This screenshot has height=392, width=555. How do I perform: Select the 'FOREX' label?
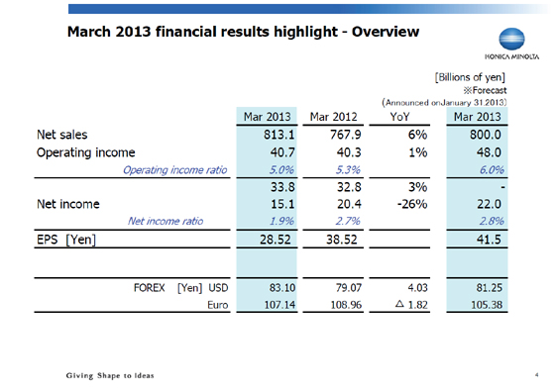(150, 288)
